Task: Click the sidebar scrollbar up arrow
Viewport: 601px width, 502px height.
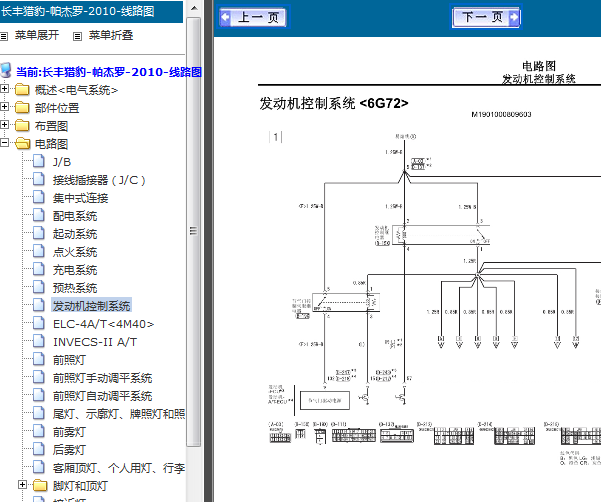Action: [194, 8]
